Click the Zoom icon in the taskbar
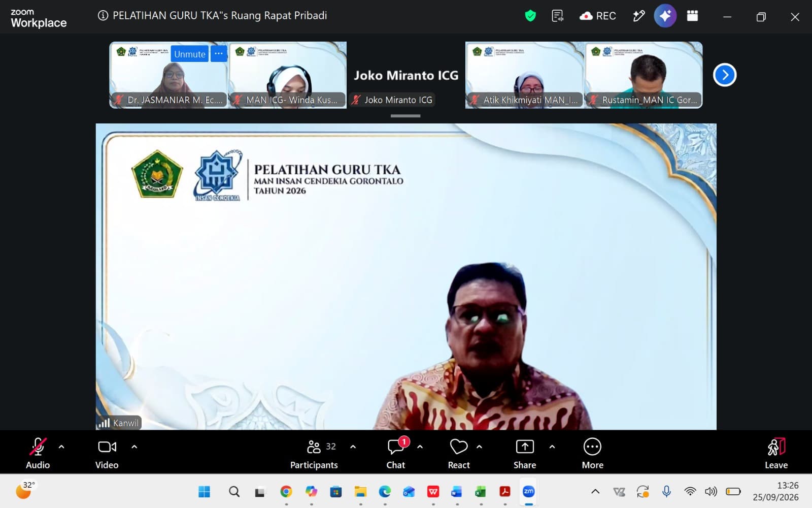812x508 pixels. pyautogui.click(x=529, y=492)
